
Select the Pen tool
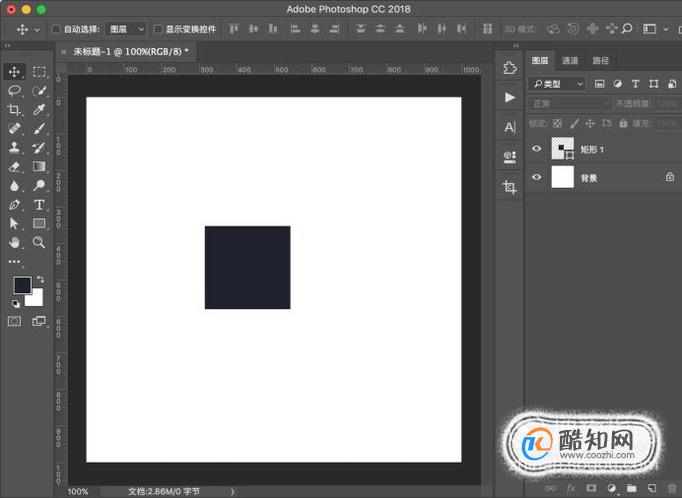coord(14,205)
